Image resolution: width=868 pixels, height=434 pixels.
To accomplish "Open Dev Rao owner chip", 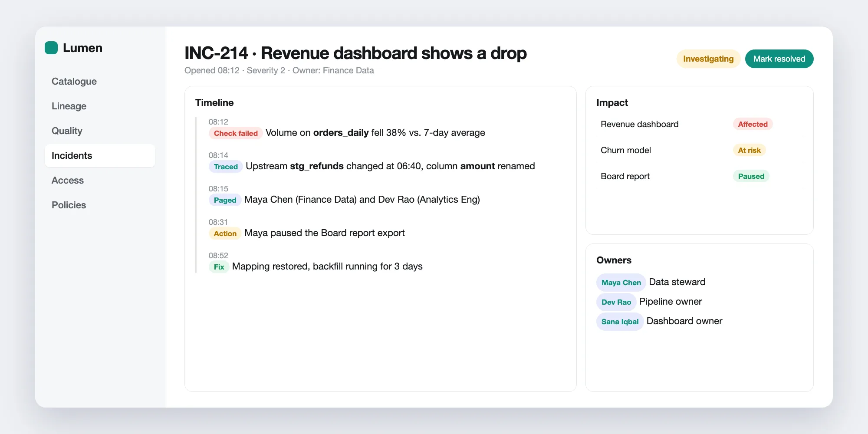I will click(x=616, y=302).
